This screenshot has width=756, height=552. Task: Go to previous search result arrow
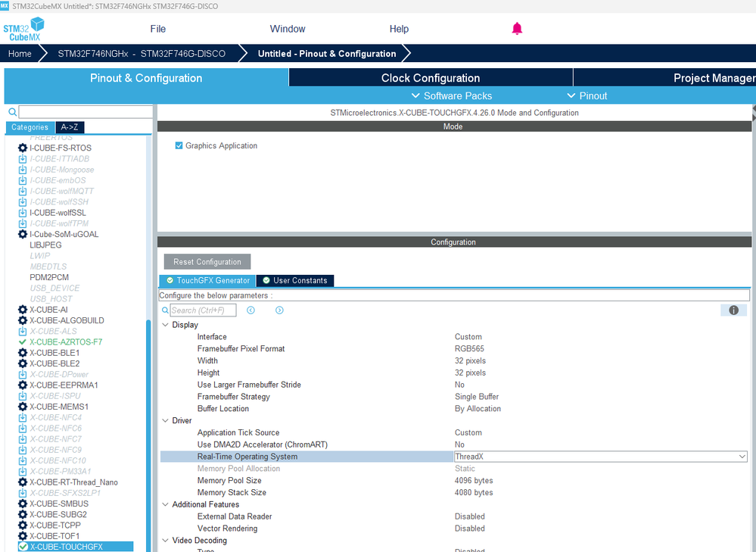[x=250, y=310]
